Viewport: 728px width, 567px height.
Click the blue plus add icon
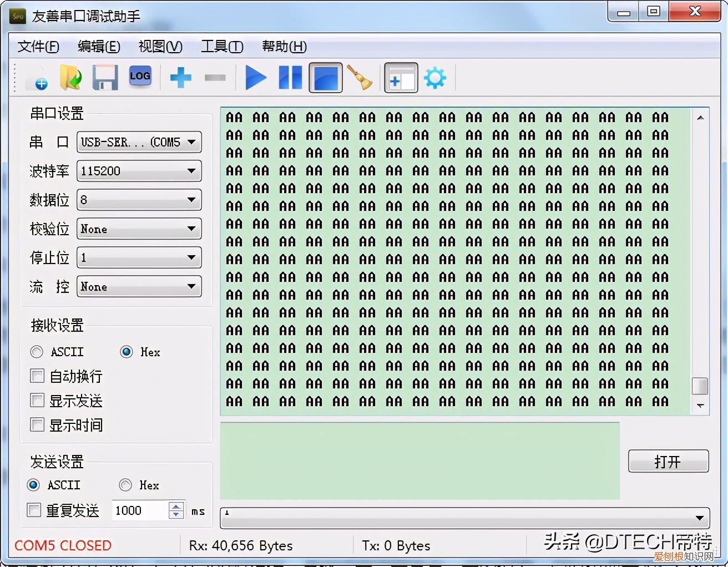pyautogui.click(x=180, y=78)
